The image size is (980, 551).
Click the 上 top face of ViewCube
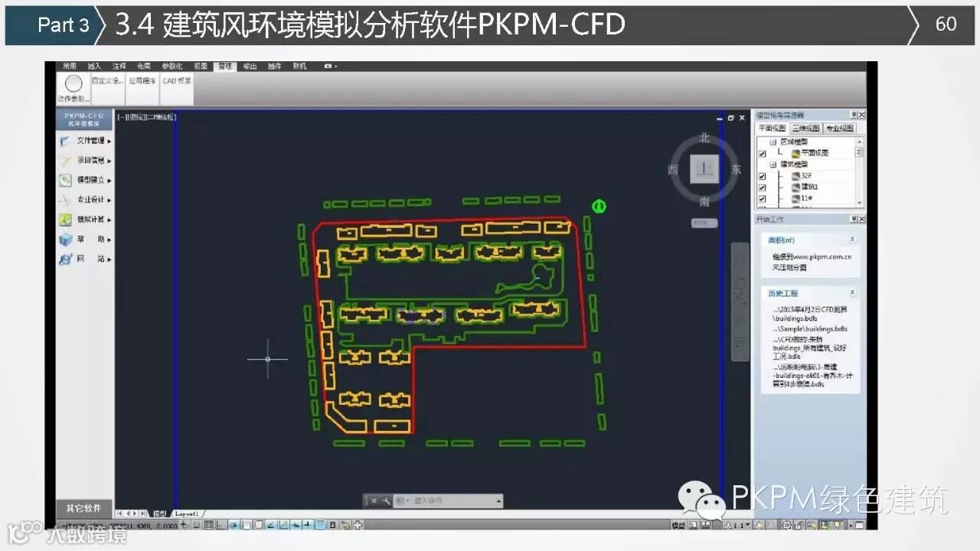point(704,169)
